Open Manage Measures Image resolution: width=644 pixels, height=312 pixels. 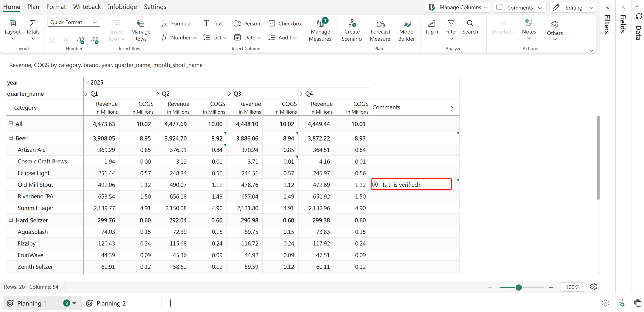tap(320, 31)
